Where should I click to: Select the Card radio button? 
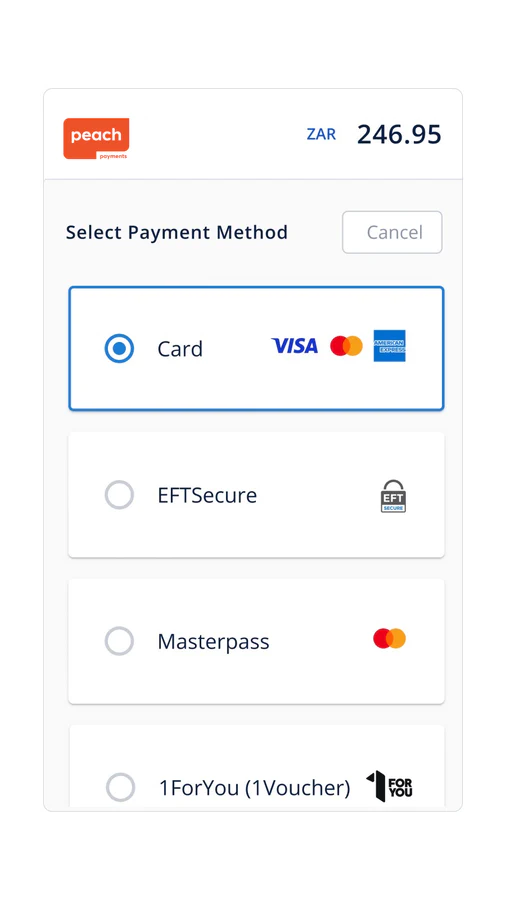[x=119, y=348]
